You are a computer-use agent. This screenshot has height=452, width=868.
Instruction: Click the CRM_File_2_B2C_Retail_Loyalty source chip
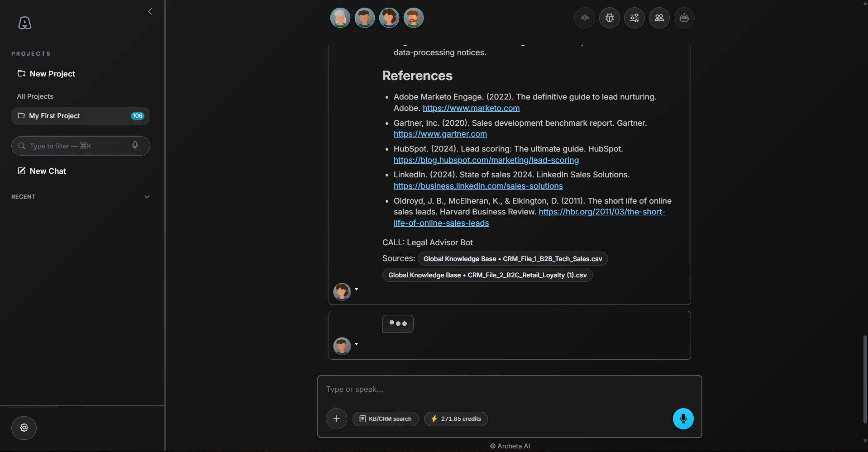[487, 275]
